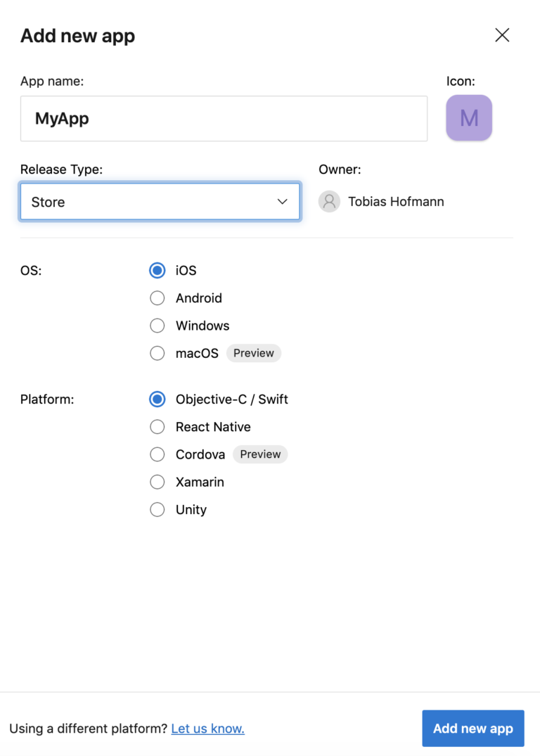Click the chevron on the Release Type selector
This screenshot has width=540, height=756.
tap(282, 201)
